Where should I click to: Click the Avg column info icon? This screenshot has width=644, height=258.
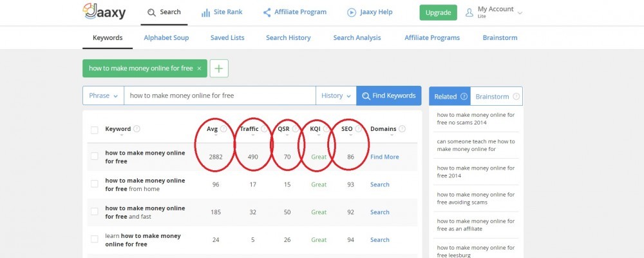tap(223, 129)
